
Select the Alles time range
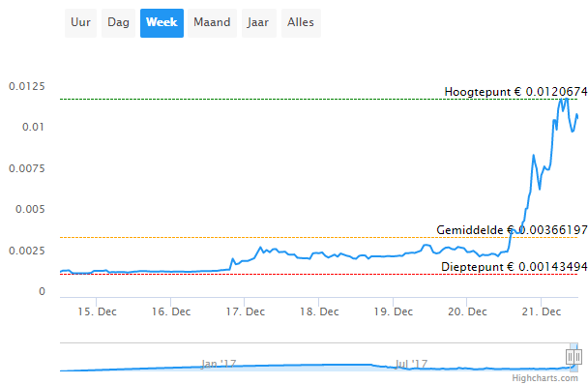[x=301, y=23]
